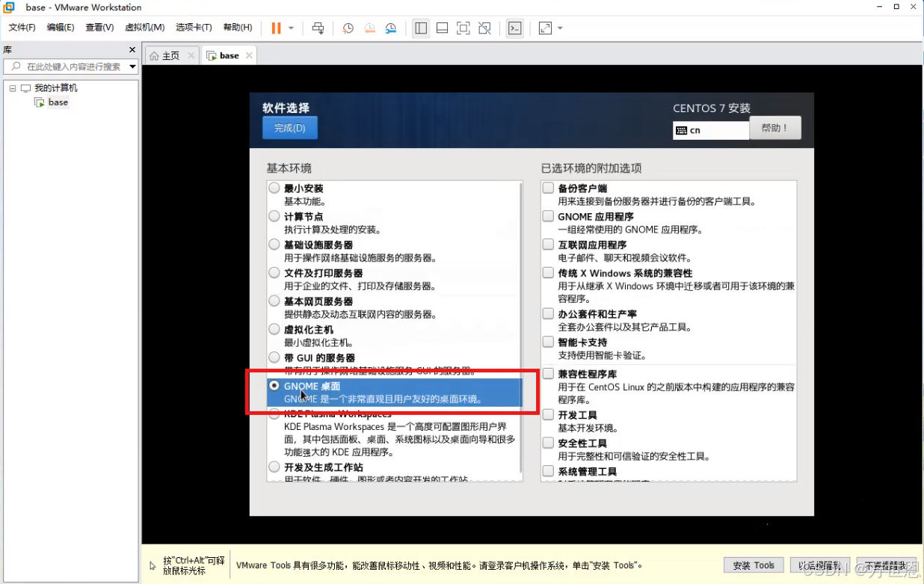Image resolution: width=924 pixels, height=584 pixels.
Task: Check the 智能卡支持 add-on
Action: click(x=549, y=342)
